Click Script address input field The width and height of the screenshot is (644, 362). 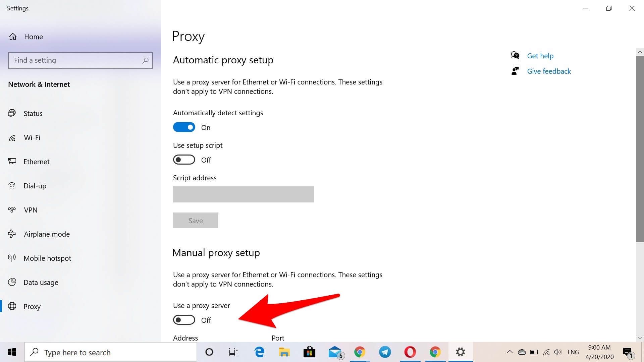243,194
